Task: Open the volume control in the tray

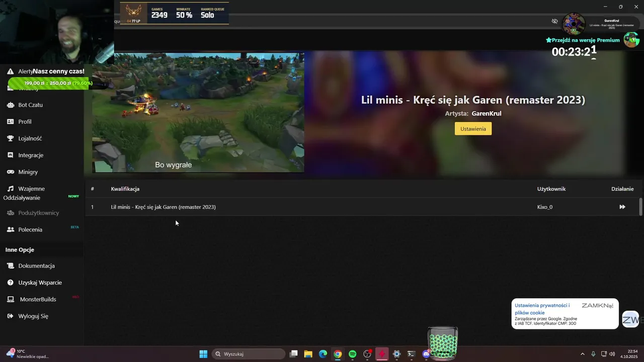Action: 612,354
